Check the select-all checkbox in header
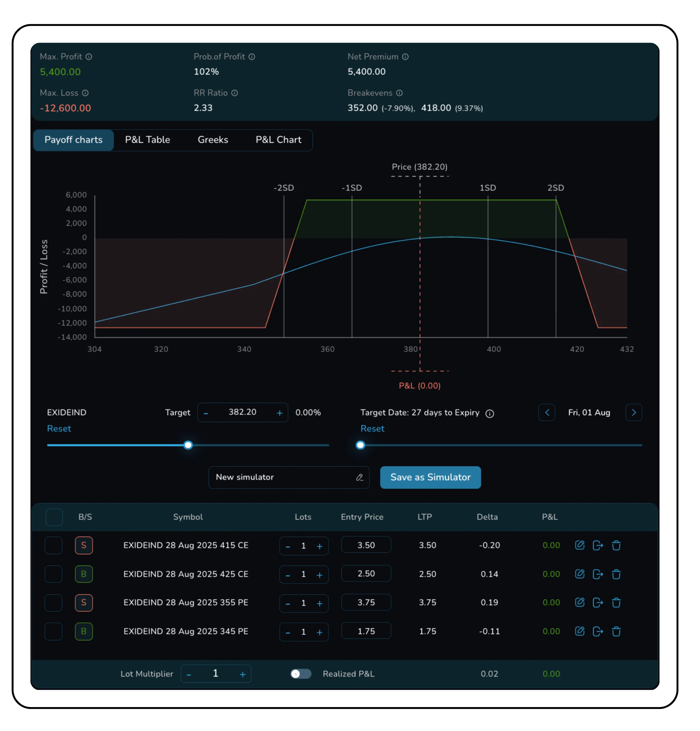 (x=54, y=517)
